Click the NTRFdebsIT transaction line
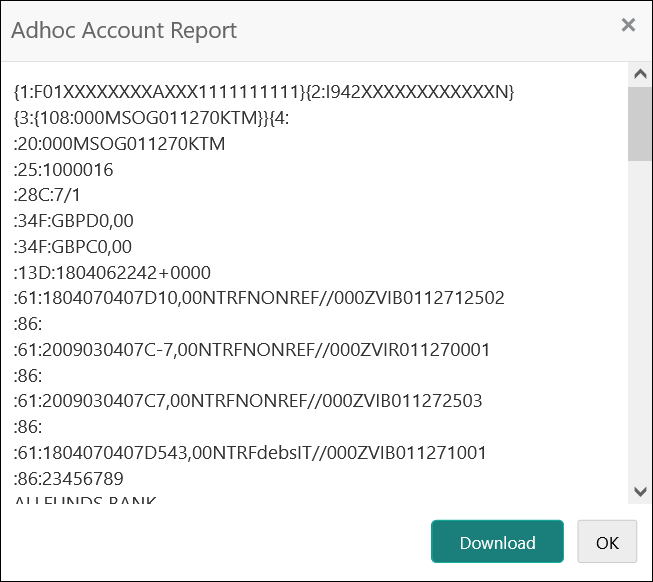 click(250, 453)
